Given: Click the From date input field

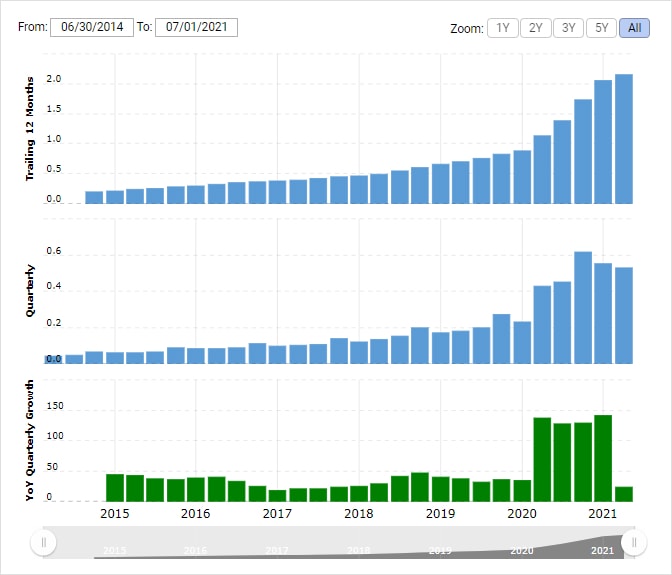Looking at the screenshot, I should click(91, 27).
